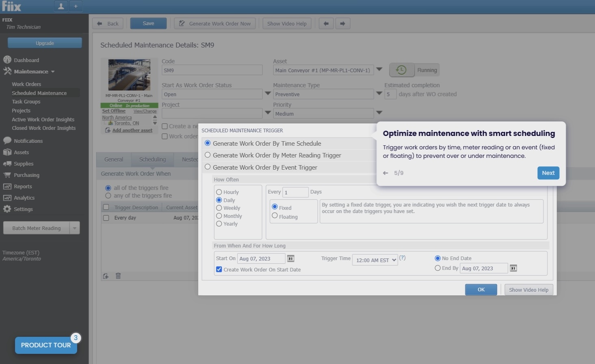Collapse the Maintenance menu chevron
The width and height of the screenshot is (595, 364).
[52, 71]
